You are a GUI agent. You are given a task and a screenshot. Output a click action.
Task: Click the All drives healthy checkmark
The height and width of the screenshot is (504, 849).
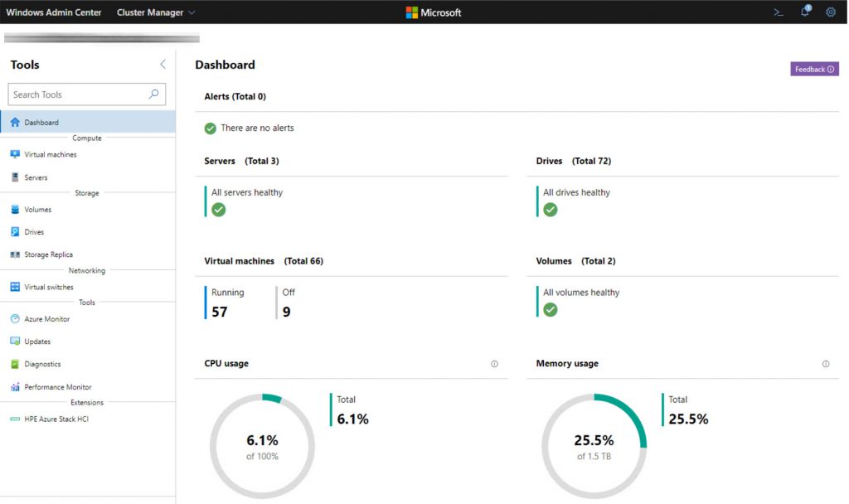click(x=551, y=210)
